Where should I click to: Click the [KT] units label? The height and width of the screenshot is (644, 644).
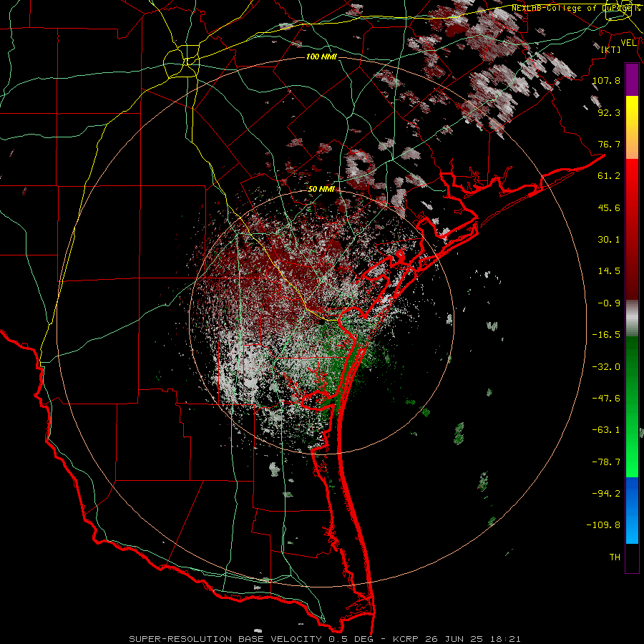(611, 49)
